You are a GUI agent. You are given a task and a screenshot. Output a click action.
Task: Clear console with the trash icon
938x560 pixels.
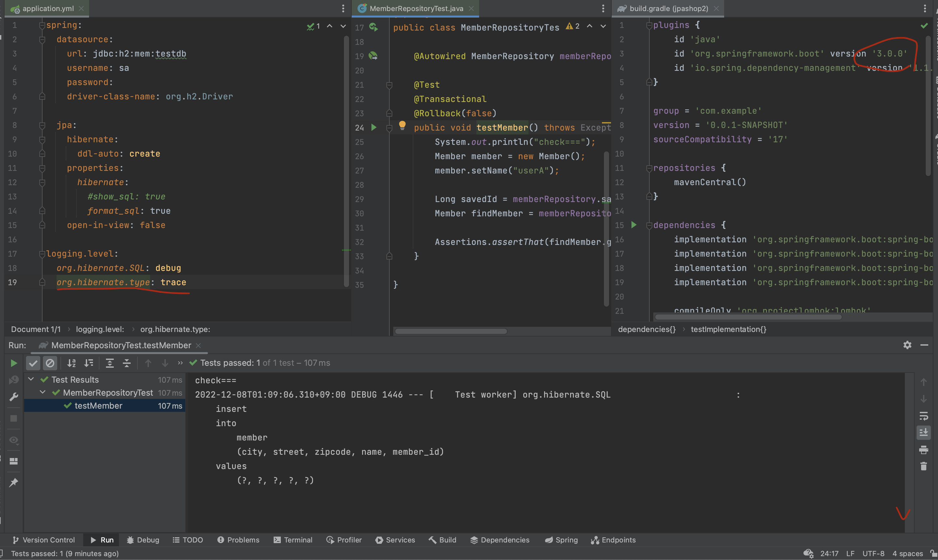tap(923, 466)
